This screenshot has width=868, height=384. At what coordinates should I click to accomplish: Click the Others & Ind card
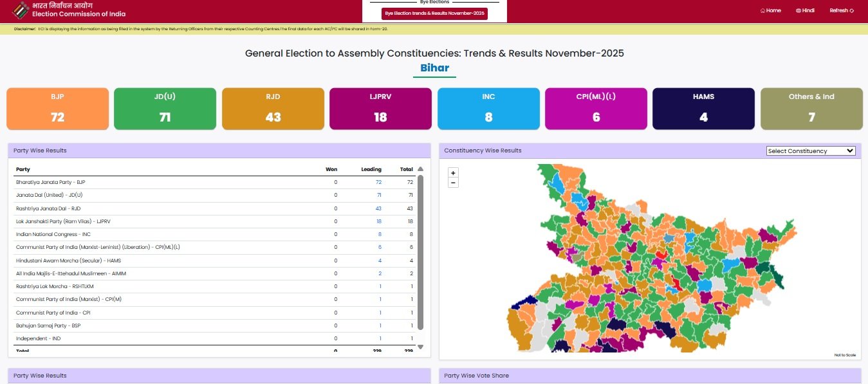coord(811,109)
